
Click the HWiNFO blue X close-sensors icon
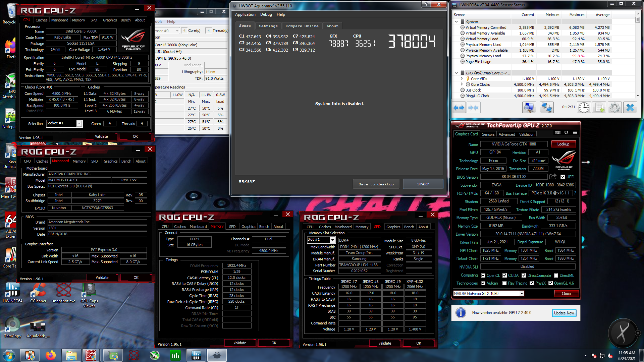(630, 108)
